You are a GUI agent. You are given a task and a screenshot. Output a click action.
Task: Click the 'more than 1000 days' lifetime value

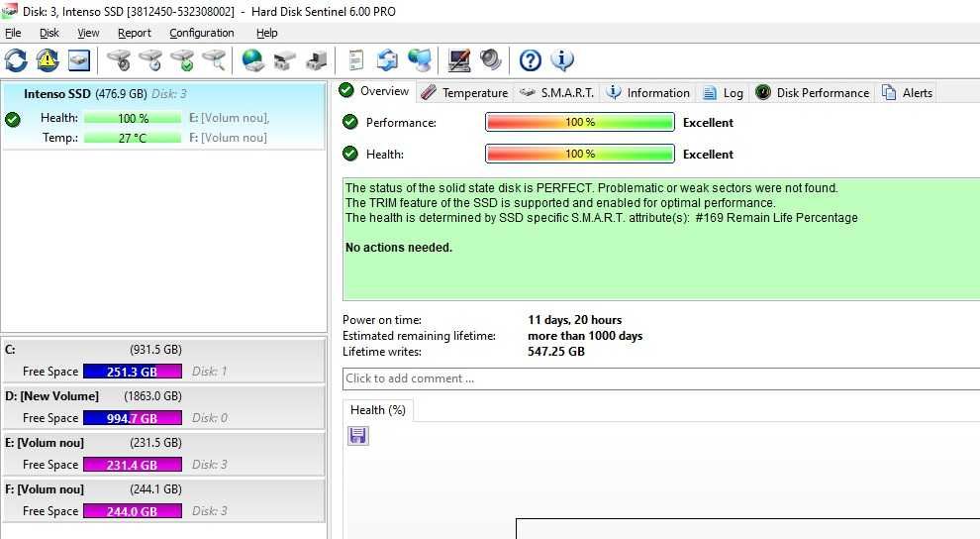pos(585,336)
